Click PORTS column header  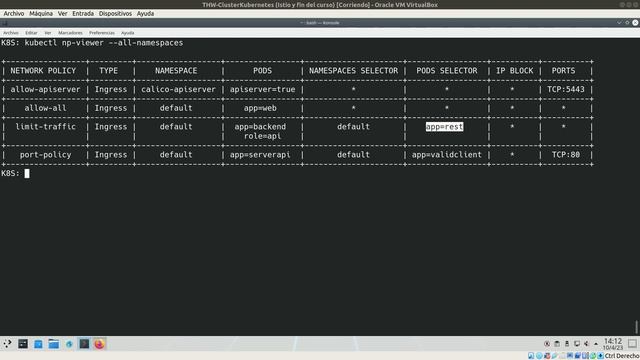pyautogui.click(x=563, y=71)
